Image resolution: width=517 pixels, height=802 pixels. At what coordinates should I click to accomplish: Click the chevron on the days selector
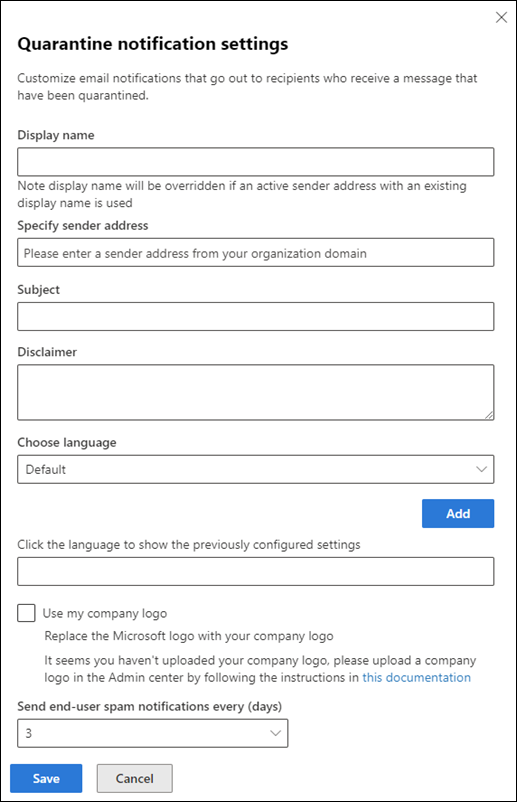pos(275,733)
